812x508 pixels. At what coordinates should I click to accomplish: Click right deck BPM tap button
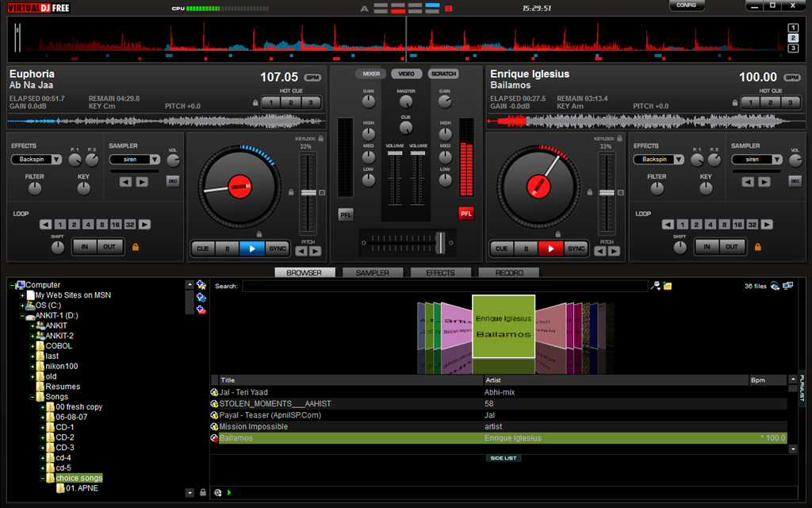point(792,78)
